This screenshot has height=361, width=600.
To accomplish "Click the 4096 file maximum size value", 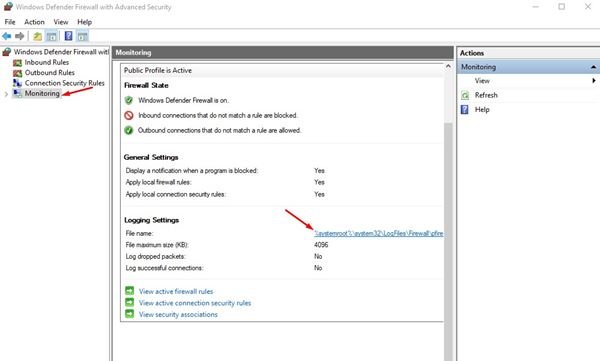I will [321, 245].
